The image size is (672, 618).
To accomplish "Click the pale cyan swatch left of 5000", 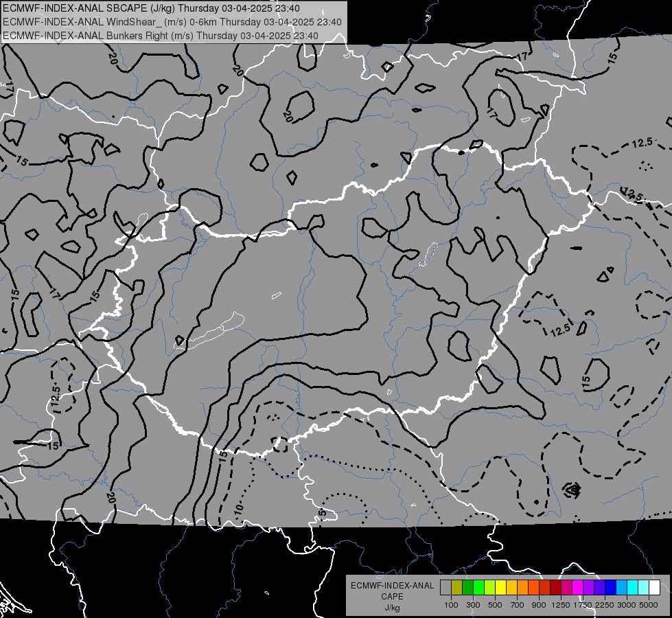I will click(x=644, y=588).
